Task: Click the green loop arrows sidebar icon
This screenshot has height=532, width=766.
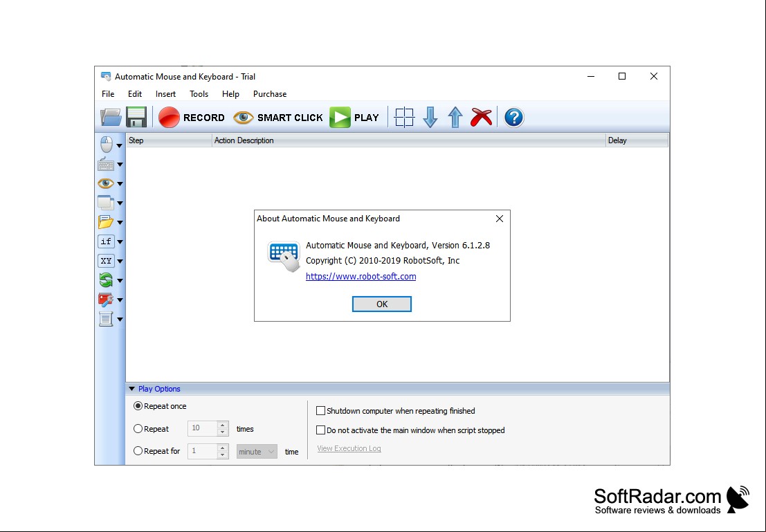Action: coord(106,280)
